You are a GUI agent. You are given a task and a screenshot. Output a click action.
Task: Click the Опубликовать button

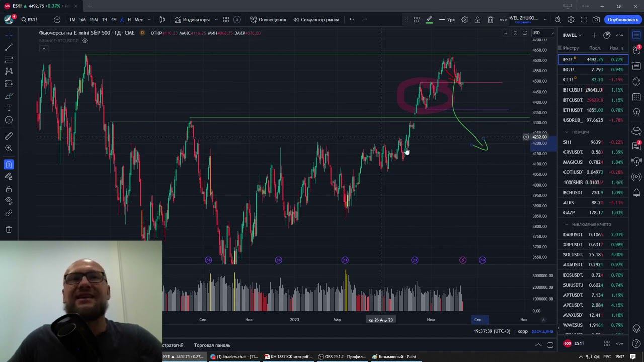point(623,20)
